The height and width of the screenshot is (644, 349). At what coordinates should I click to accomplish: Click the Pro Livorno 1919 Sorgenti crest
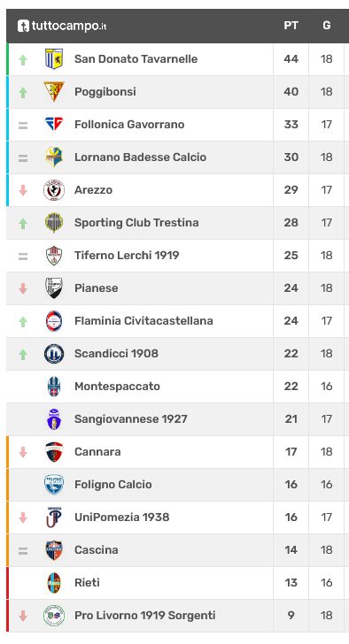(x=54, y=616)
